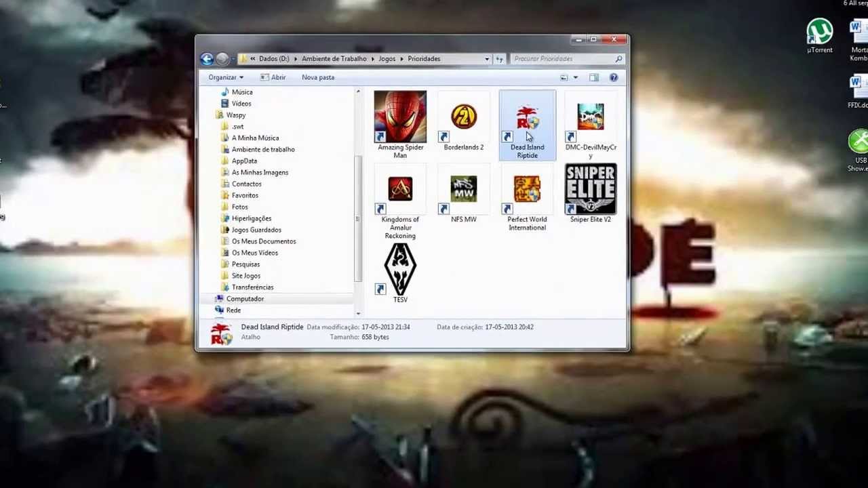Select As Minhas Imagens folder
Image resolution: width=868 pixels, height=488 pixels.
pyautogui.click(x=260, y=173)
